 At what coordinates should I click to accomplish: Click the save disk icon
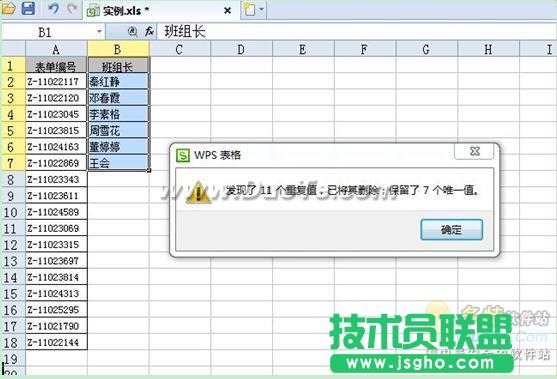point(28,8)
